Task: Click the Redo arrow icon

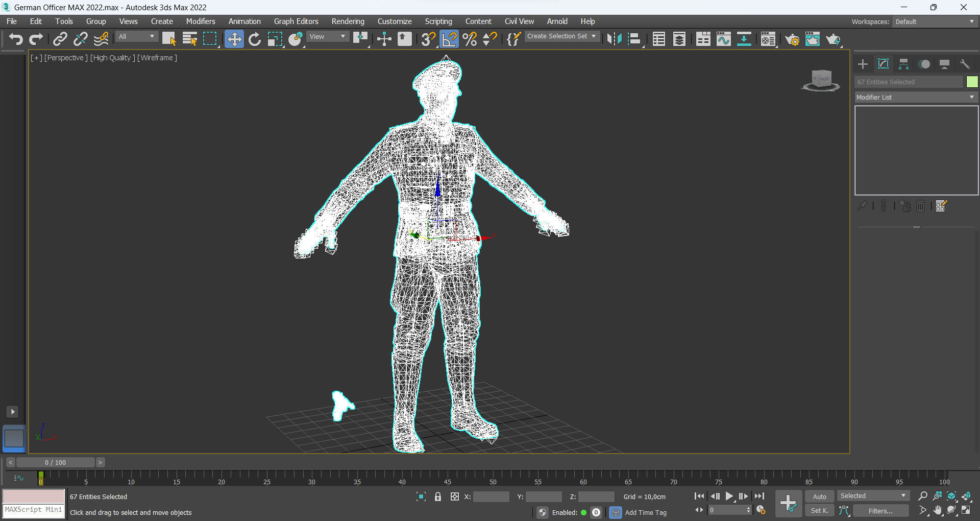Action: pyautogui.click(x=36, y=39)
